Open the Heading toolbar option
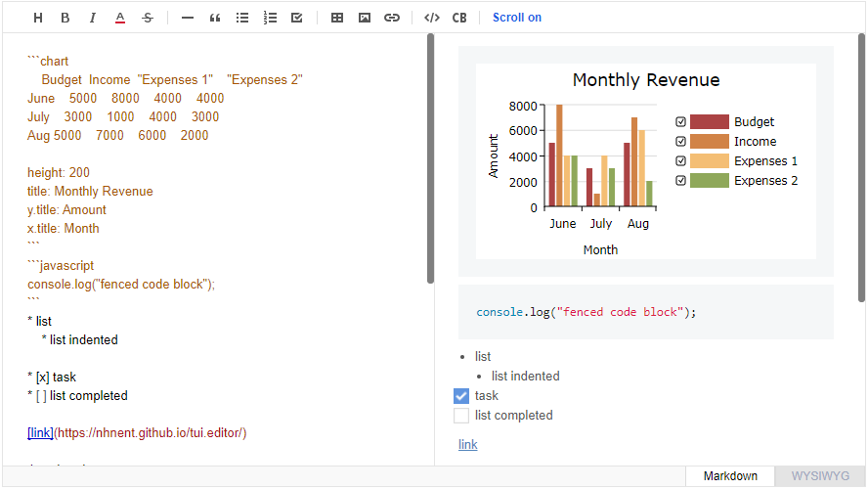This screenshot has height=489, width=868. coord(38,18)
